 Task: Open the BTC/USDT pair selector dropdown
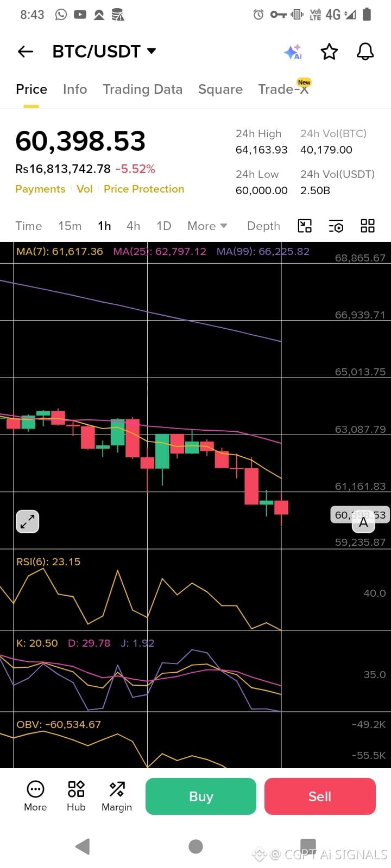104,52
